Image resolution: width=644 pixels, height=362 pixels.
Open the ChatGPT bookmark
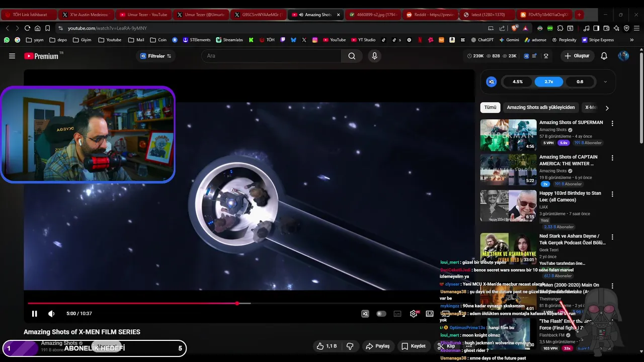[x=482, y=40]
